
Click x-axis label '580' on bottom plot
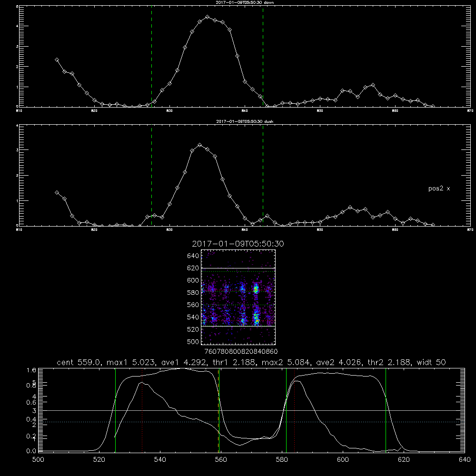[282, 460]
